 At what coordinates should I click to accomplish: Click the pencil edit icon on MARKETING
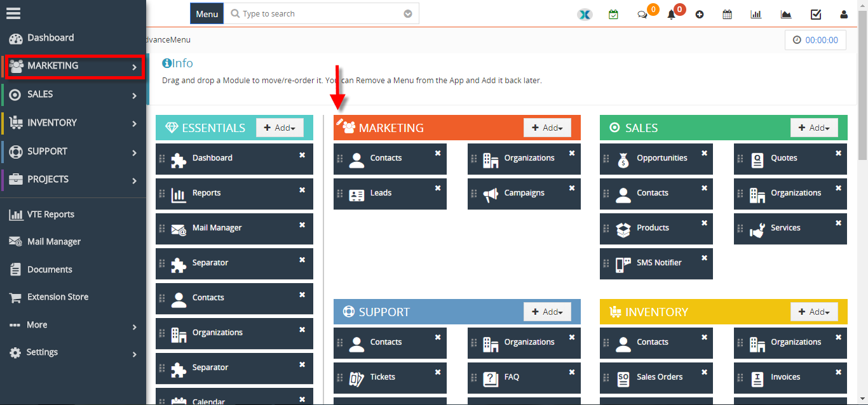pyautogui.click(x=340, y=122)
